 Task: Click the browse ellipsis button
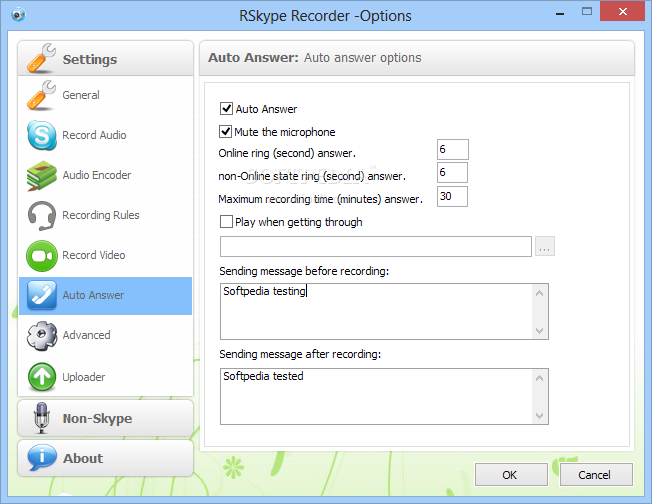coord(545,247)
